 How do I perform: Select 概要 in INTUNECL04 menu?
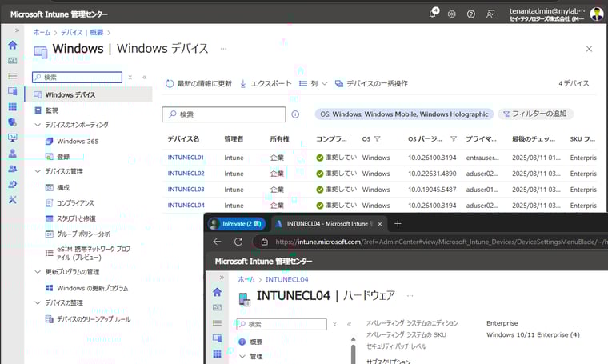[x=256, y=342]
